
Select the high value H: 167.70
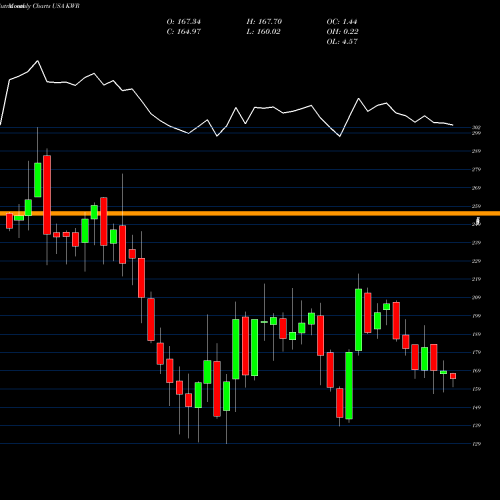pos(264,22)
